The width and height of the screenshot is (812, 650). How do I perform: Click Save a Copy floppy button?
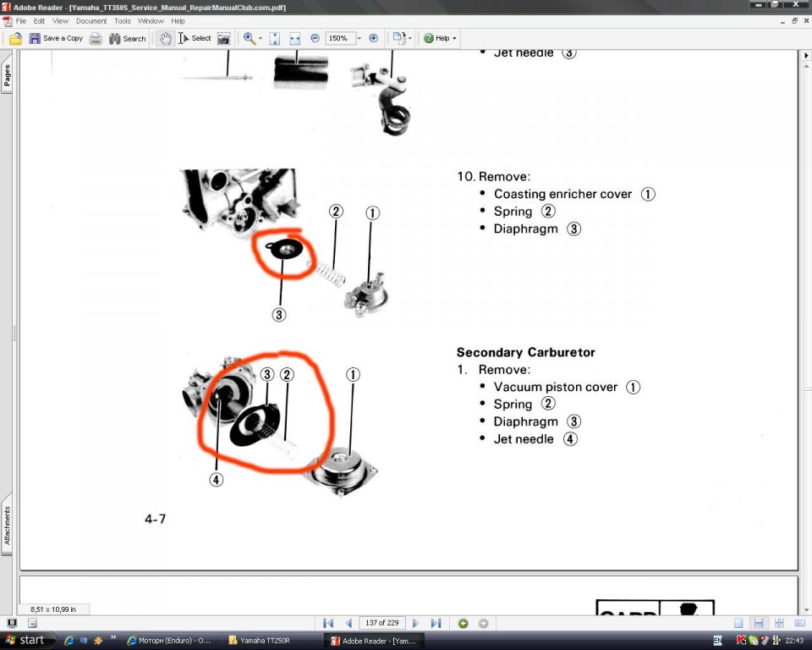point(56,38)
